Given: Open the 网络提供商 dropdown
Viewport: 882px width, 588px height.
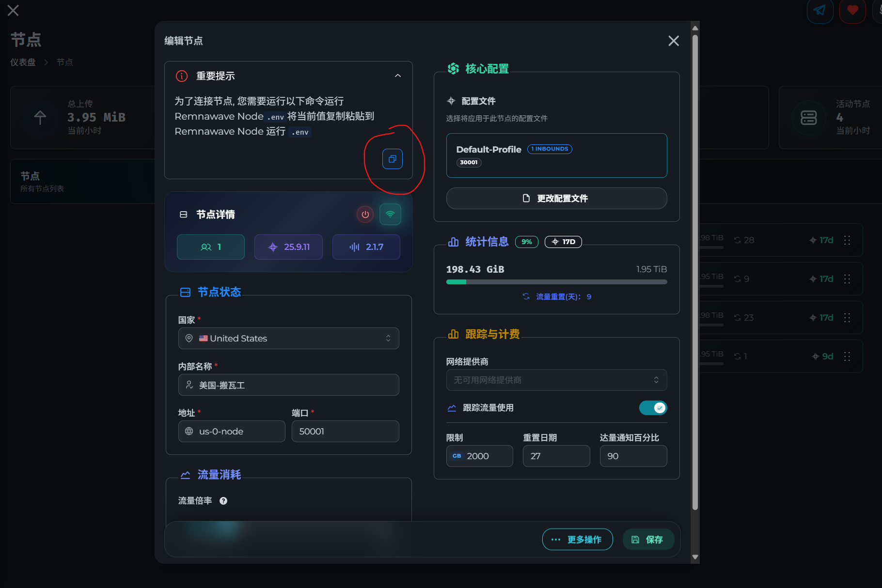Looking at the screenshot, I should coord(556,380).
